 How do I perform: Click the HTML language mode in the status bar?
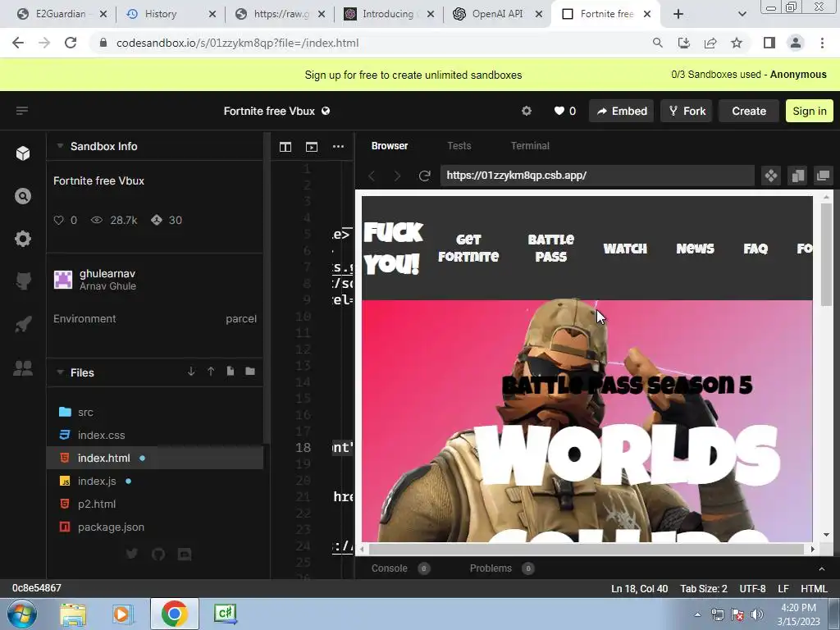click(x=814, y=589)
